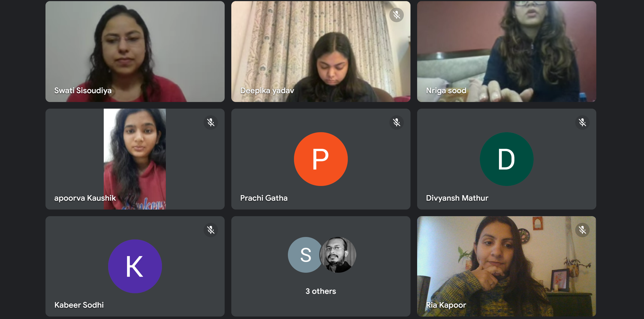The height and width of the screenshot is (319, 644).
Task: Click muted mic icon on Deepika yadav tile
Action: point(396,15)
